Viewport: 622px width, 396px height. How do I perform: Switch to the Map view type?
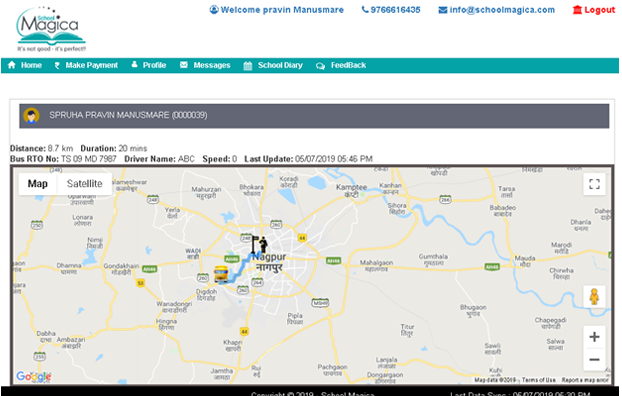pos(38,184)
